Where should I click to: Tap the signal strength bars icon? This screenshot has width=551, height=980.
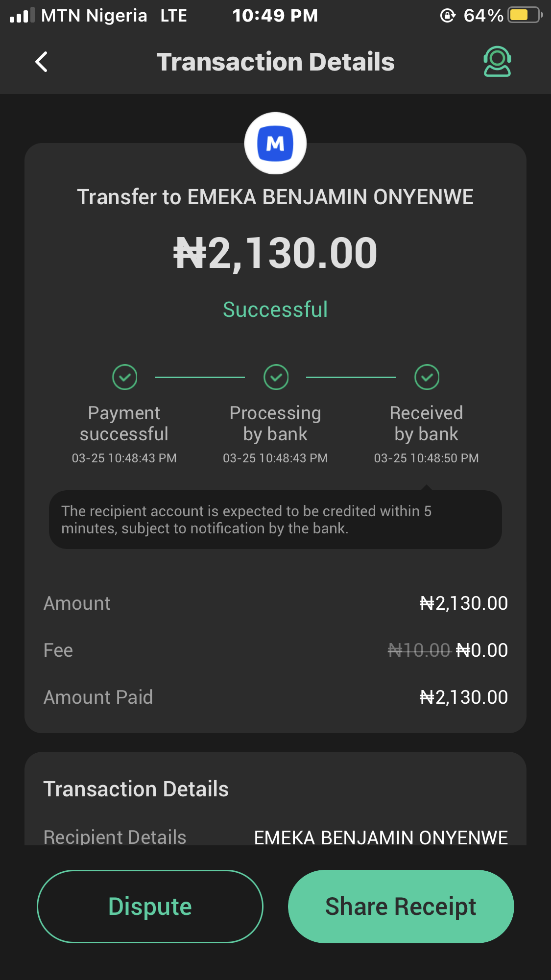22,15
